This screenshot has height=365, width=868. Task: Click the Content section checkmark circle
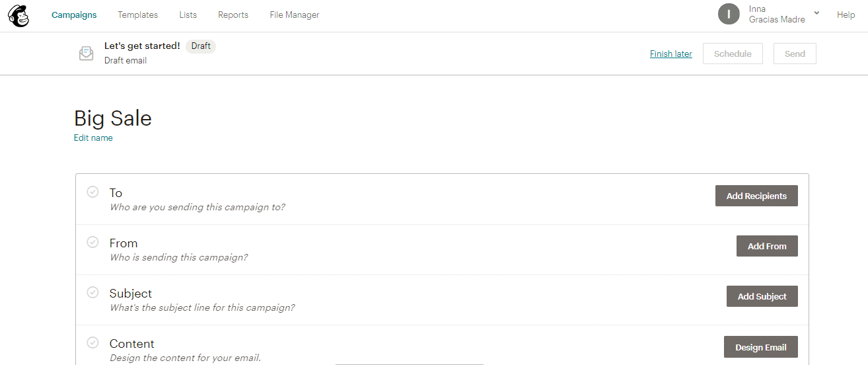93,343
